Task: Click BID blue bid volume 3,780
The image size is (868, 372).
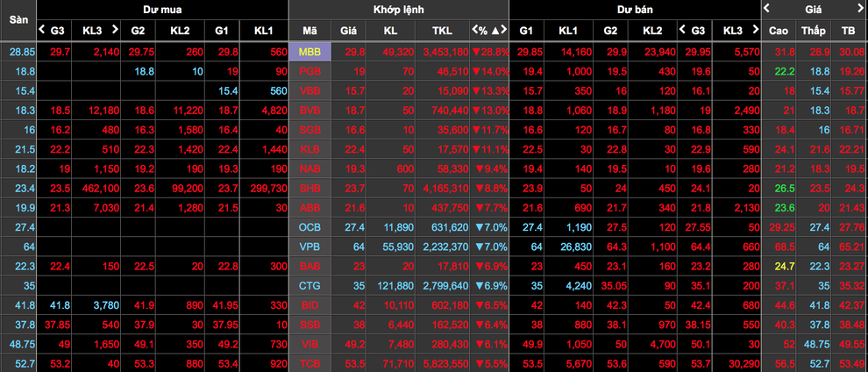Action: tap(107, 305)
